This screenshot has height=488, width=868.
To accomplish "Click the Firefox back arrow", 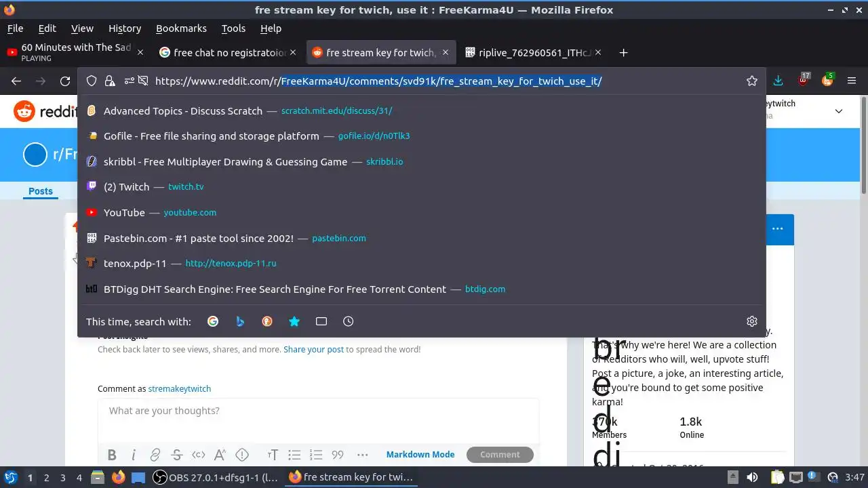I will 16,81.
